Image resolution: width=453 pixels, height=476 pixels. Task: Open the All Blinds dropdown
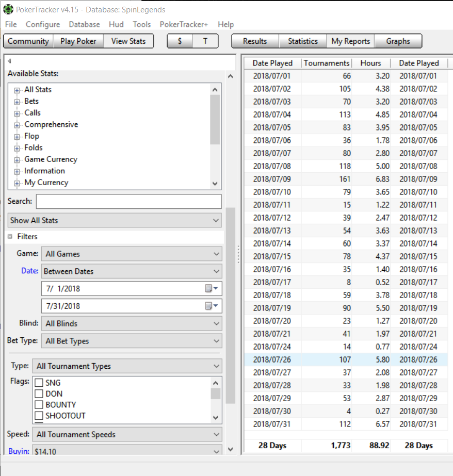click(132, 323)
